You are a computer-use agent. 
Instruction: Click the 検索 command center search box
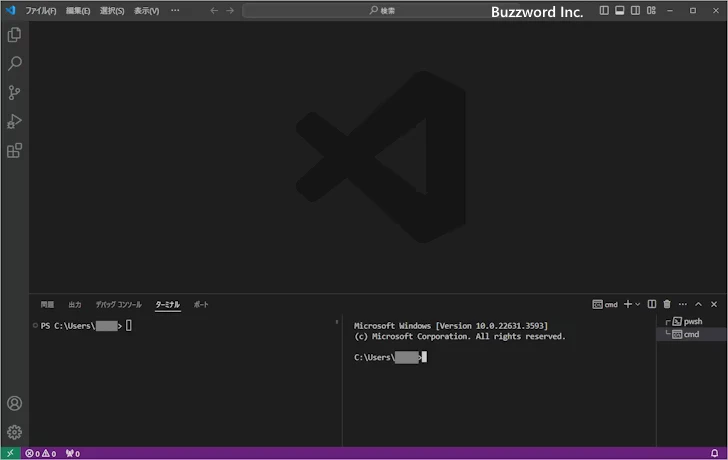pos(382,10)
